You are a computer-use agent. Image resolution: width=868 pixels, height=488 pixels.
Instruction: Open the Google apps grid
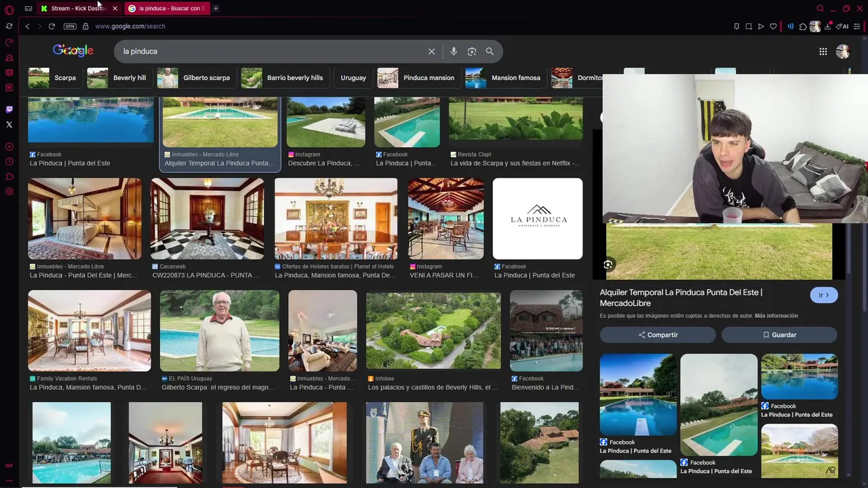(823, 52)
